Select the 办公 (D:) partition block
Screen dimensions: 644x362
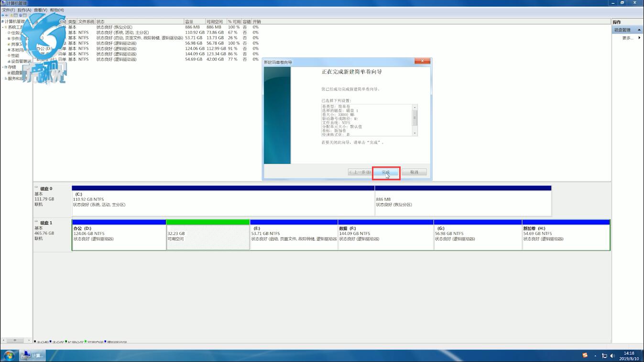pyautogui.click(x=119, y=235)
